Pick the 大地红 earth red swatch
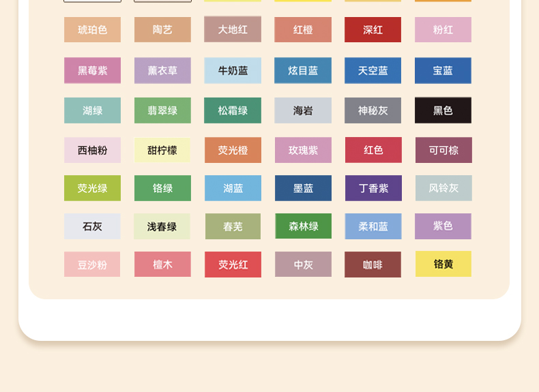Screen dimensions: 539x392 coord(233,30)
